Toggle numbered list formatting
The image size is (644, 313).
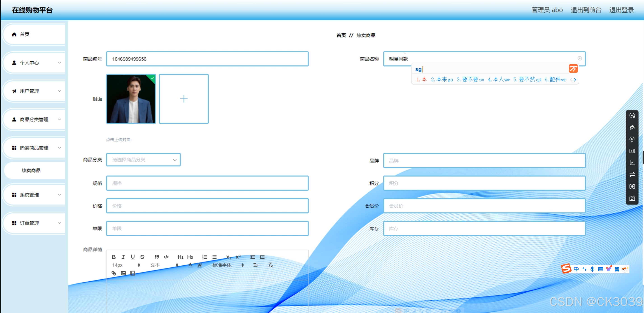tap(205, 257)
